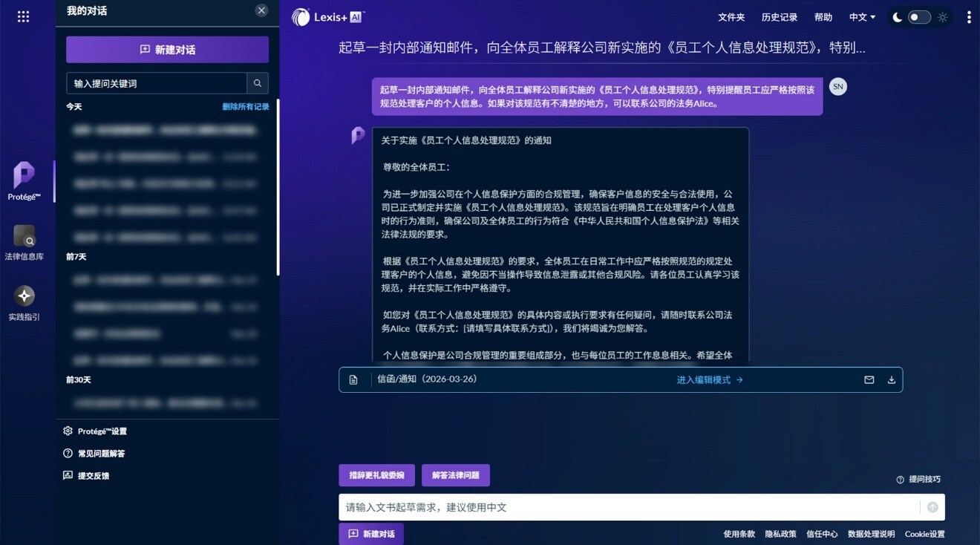The height and width of the screenshot is (545, 980).
Task: Open the 文件夹 menu item
Action: click(x=731, y=17)
